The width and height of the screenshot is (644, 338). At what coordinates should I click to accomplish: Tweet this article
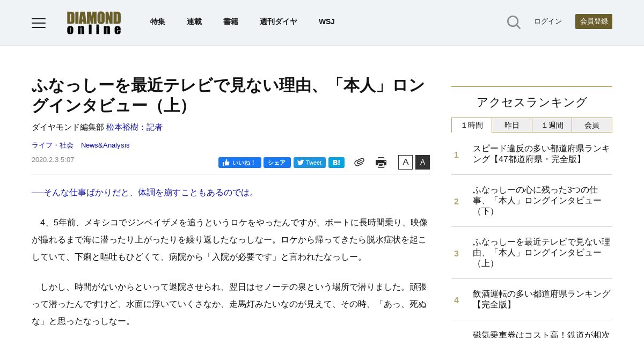point(310,163)
